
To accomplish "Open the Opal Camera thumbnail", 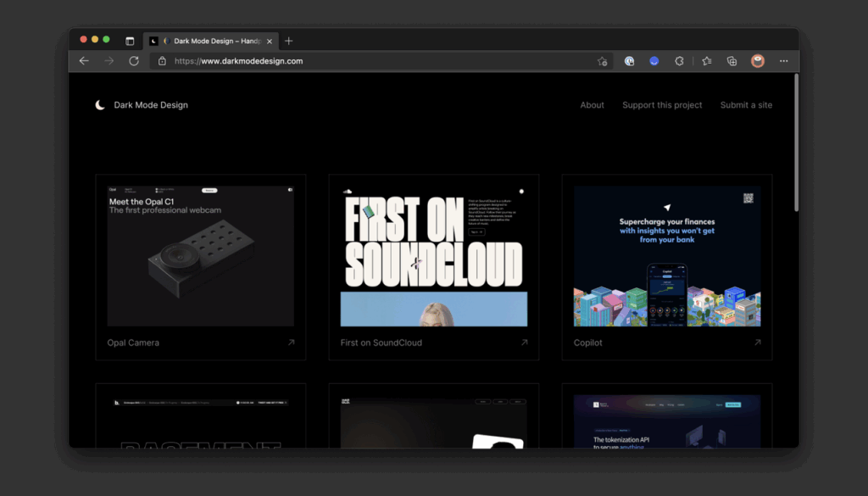I will [x=200, y=256].
